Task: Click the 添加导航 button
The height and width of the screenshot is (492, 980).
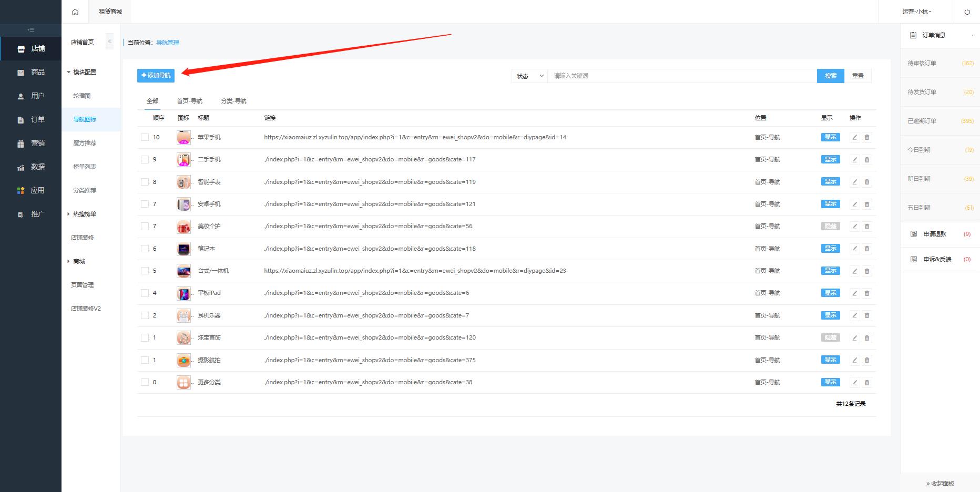Action: coord(156,76)
